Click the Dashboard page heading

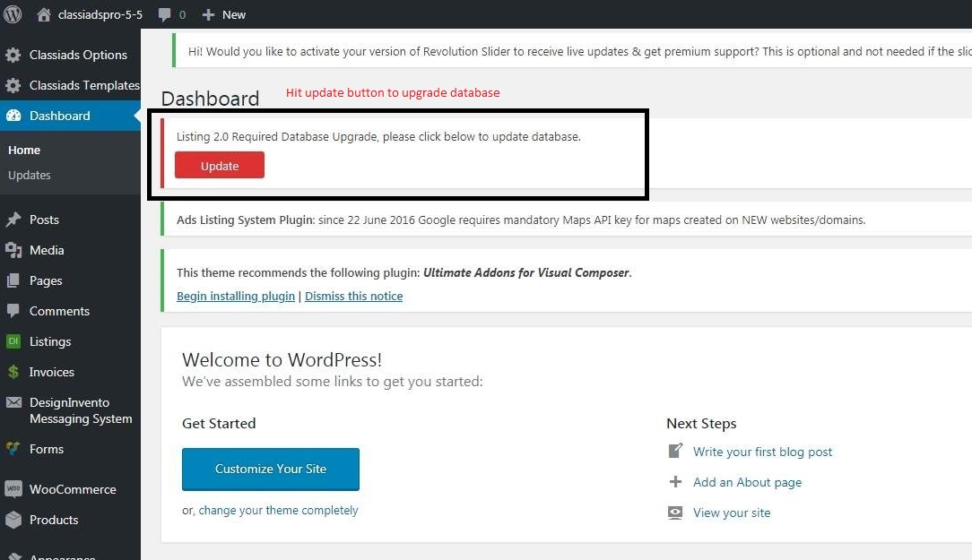[x=210, y=99]
